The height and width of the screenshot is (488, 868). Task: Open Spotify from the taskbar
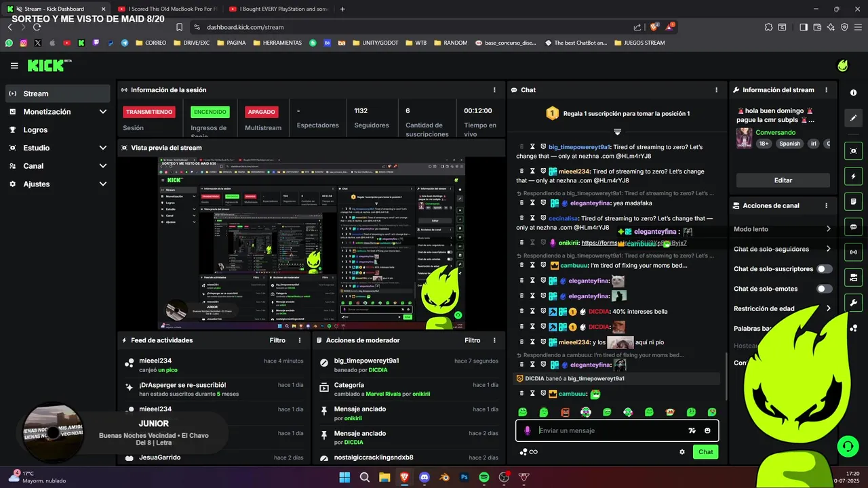tap(484, 477)
